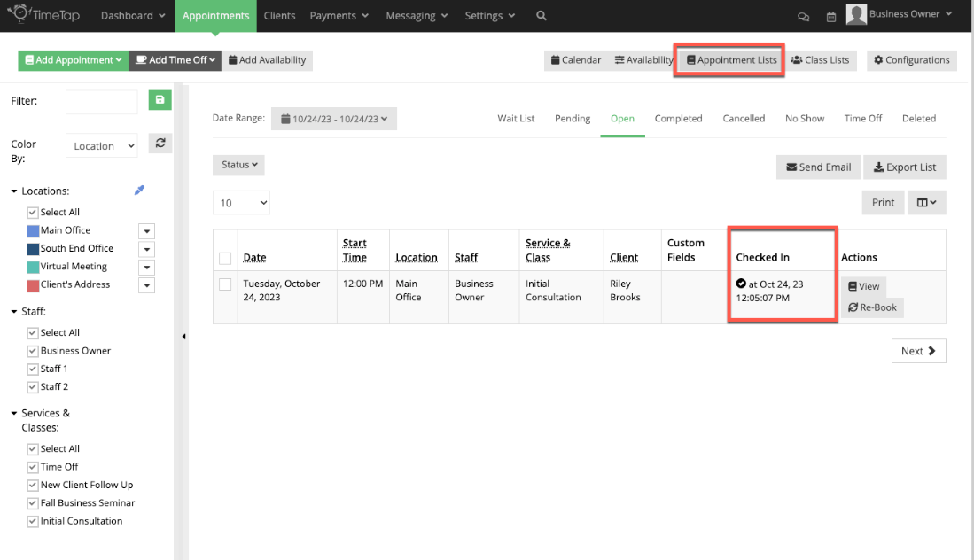
Task: Re-Book the Riley Brooks appointment
Action: pos(872,307)
